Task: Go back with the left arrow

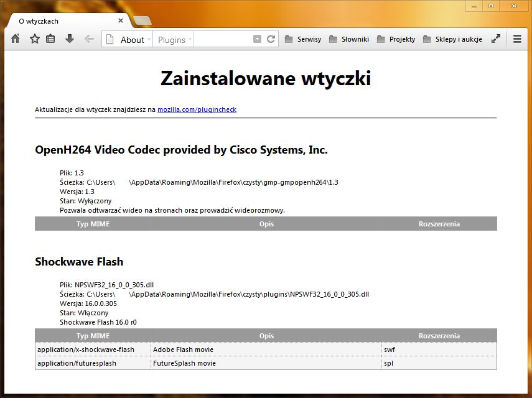Action: [89, 39]
